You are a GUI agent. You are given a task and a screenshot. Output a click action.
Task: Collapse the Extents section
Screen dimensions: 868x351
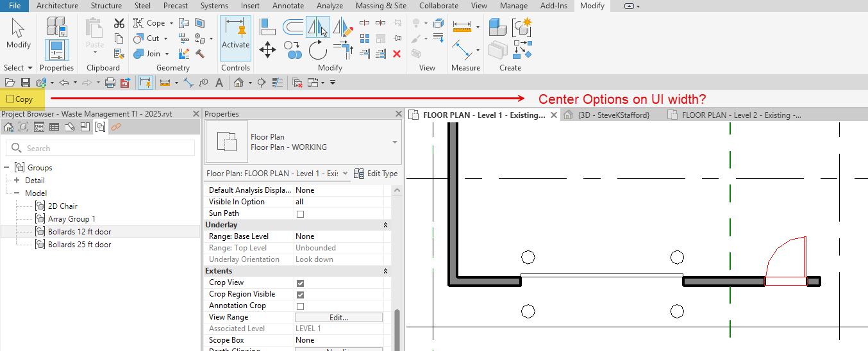click(x=385, y=271)
